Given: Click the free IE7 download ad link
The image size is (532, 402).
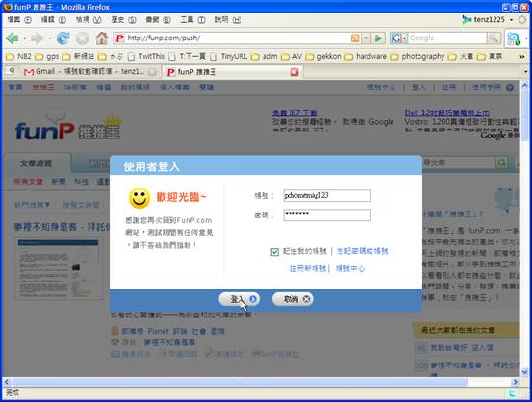Looking at the screenshot, I should pyautogui.click(x=294, y=113).
